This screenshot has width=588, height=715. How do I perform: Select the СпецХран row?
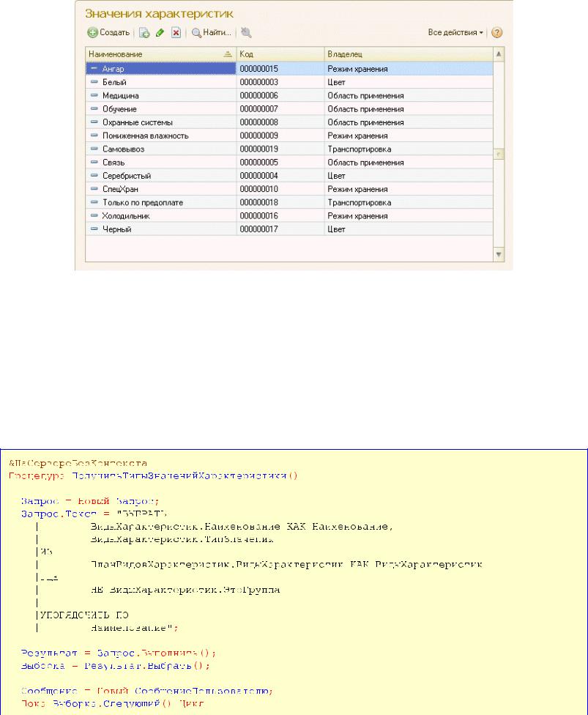click(289, 189)
